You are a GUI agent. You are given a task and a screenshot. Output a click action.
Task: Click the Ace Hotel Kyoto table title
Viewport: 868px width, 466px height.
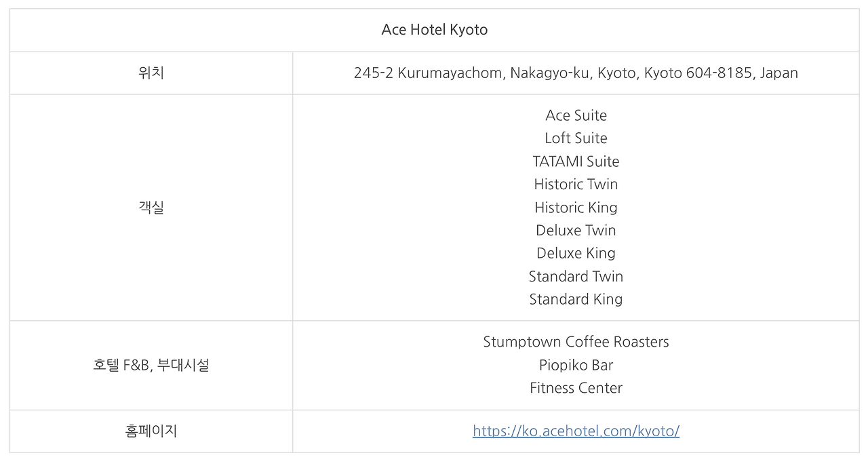[435, 30]
